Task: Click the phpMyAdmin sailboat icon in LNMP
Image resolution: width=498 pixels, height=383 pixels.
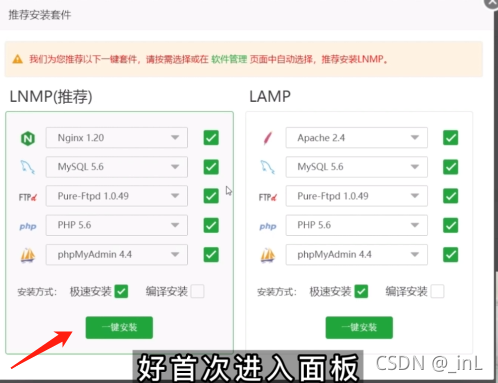Action: pyautogui.click(x=28, y=255)
